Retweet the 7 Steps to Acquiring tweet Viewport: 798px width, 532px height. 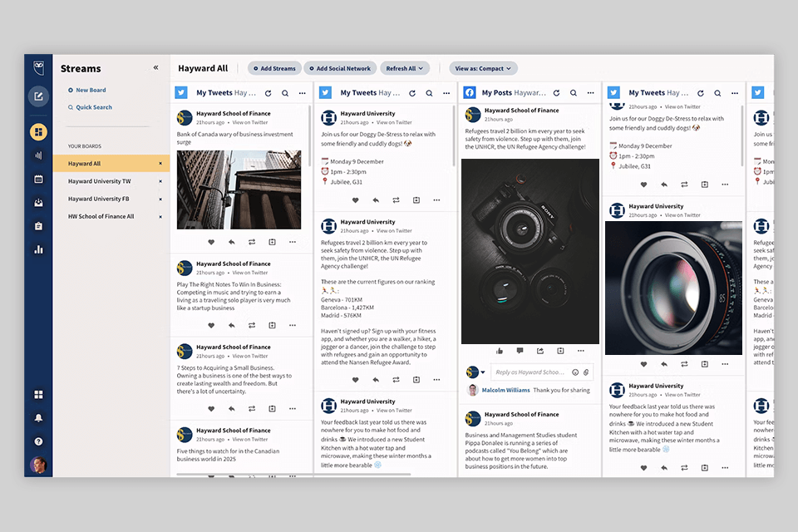point(252,408)
